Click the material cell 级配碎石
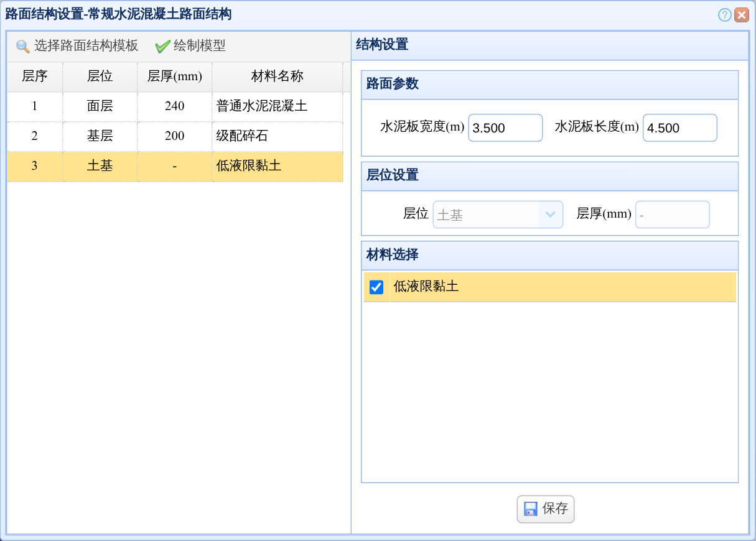 278,136
